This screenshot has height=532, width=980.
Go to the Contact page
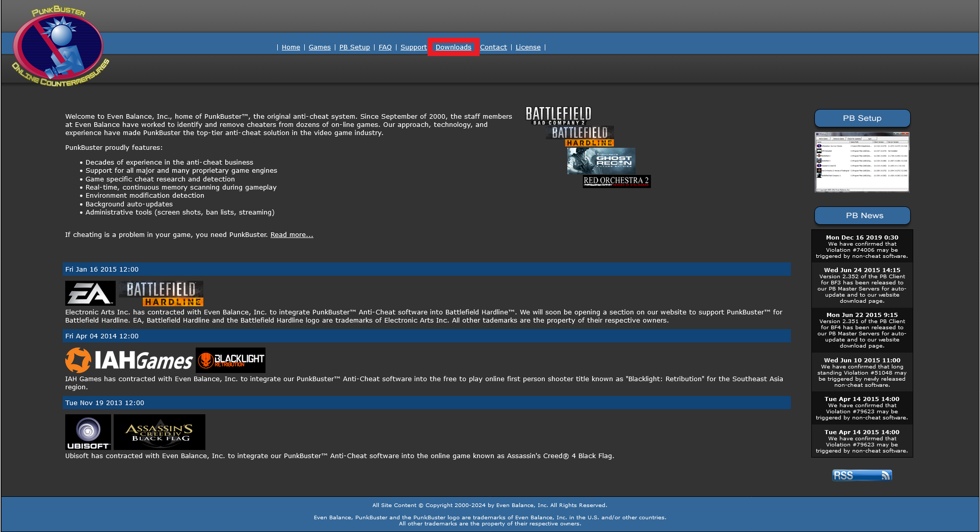tap(493, 47)
